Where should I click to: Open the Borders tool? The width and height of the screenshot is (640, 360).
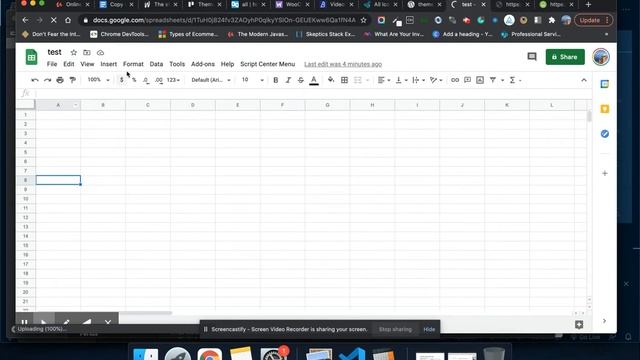tap(344, 80)
